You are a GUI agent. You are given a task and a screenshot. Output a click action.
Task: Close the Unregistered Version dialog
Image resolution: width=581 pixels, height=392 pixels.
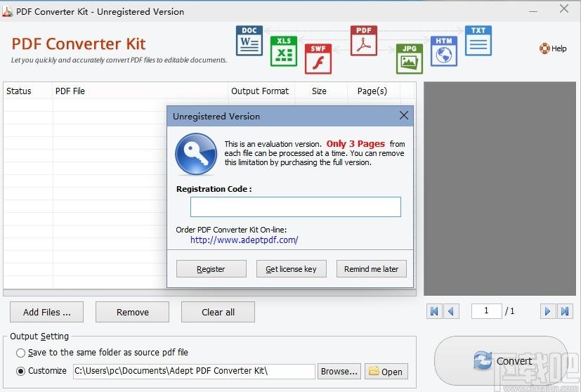tap(404, 115)
